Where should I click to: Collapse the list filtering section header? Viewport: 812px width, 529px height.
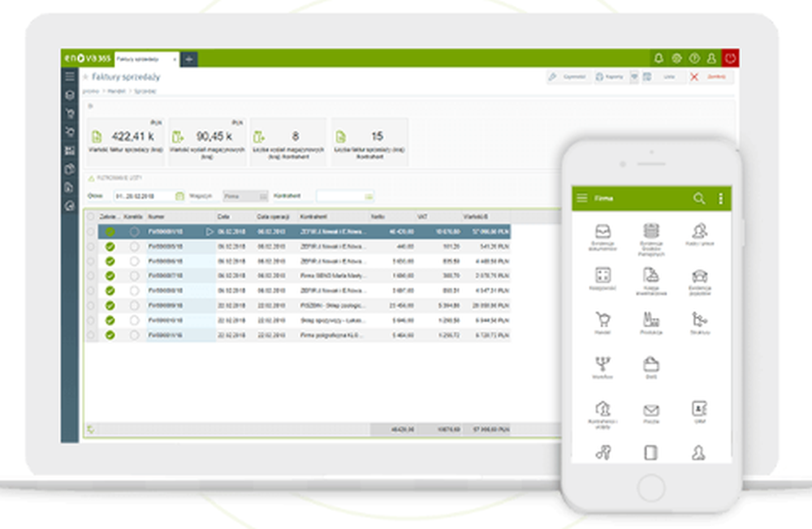(114, 178)
